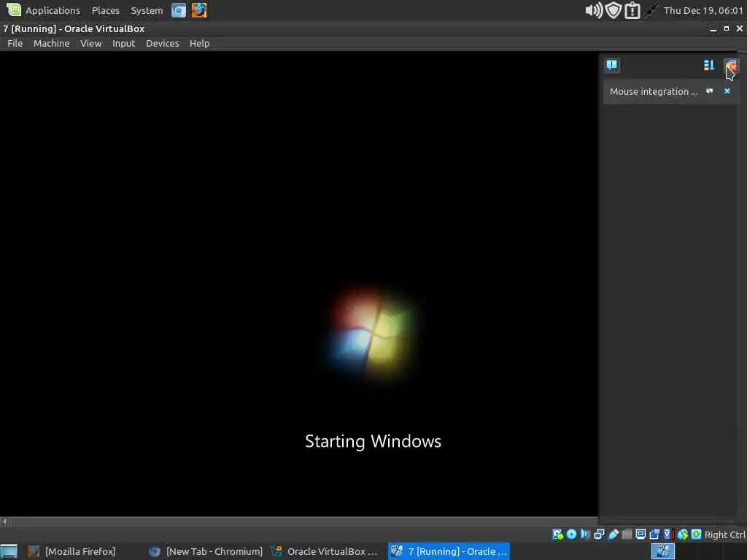Click the network connection tray icon
This screenshot has height=560, width=747.
pyautogui.click(x=651, y=10)
